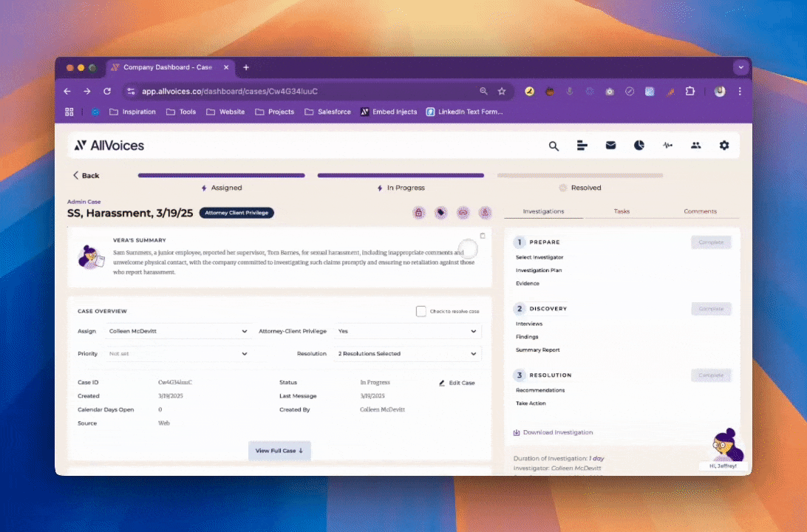Open Summary Report step
The width and height of the screenshot is (807, 532).
[538, 350]
